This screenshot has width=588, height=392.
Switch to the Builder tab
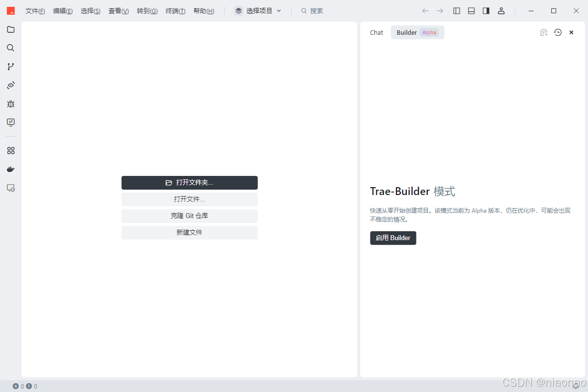[x=417, y=32]
